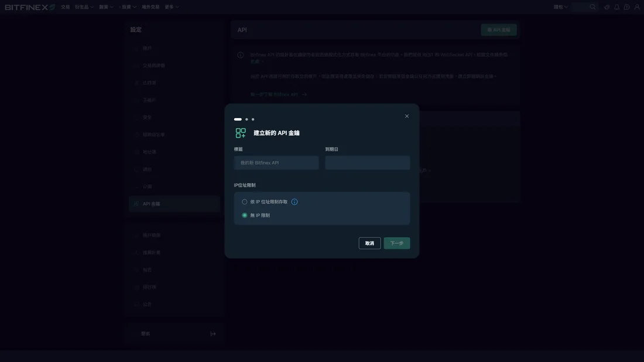Open the tag icon next to the search box

pos(607,7)
